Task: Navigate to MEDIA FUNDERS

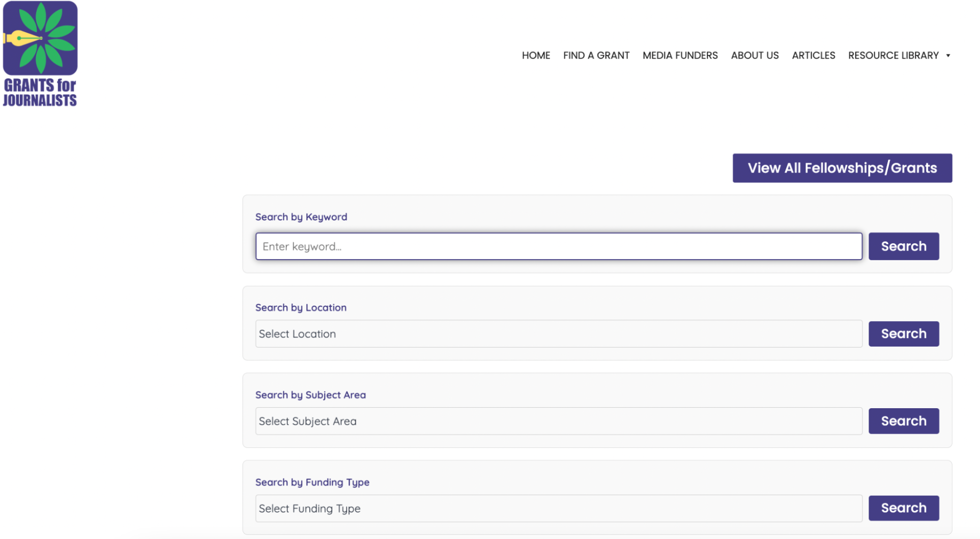Action: click(x=680, y=55)
